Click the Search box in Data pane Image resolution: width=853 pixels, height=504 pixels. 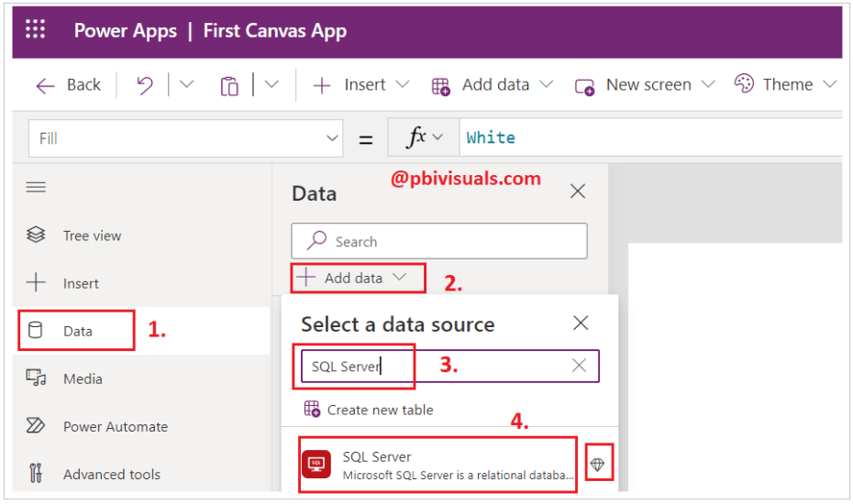pyautogui.click(x=439, y=241)
